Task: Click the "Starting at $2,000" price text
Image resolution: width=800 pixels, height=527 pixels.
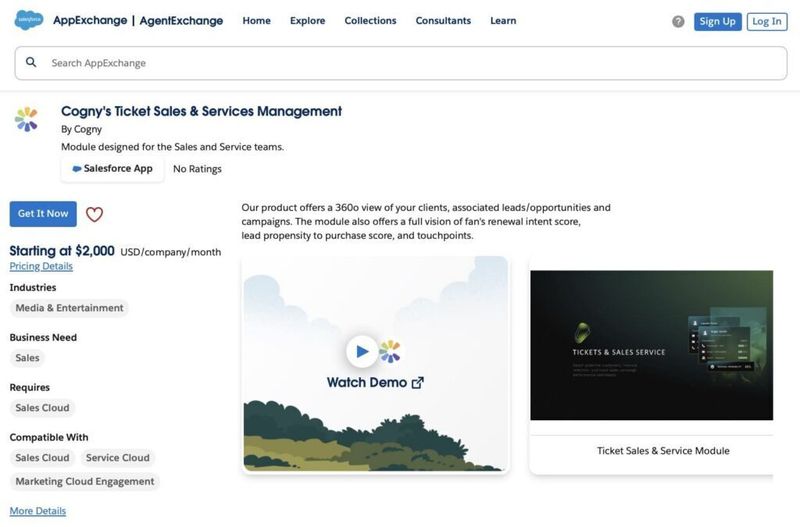Action: pyautogui.click(x=62, y=251)
